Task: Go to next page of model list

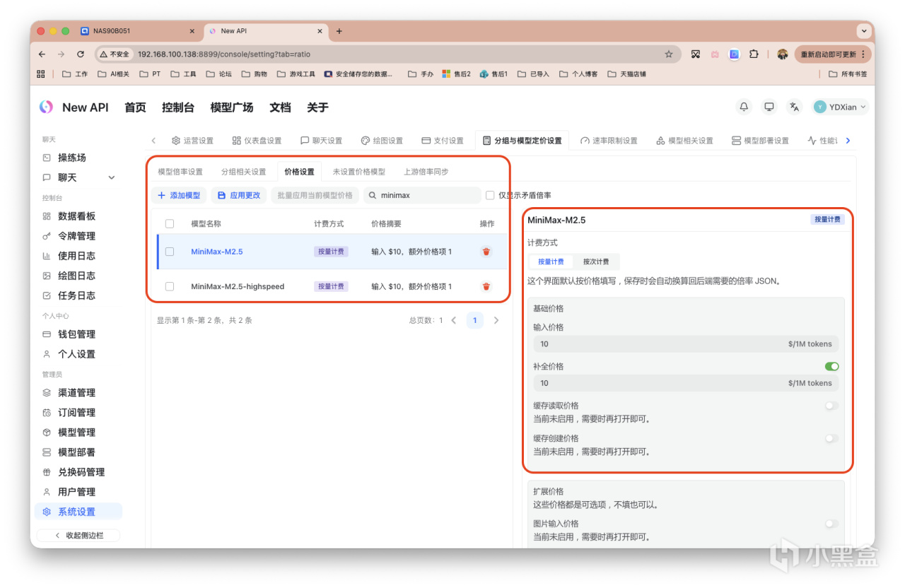Action: tap(496, 320)
